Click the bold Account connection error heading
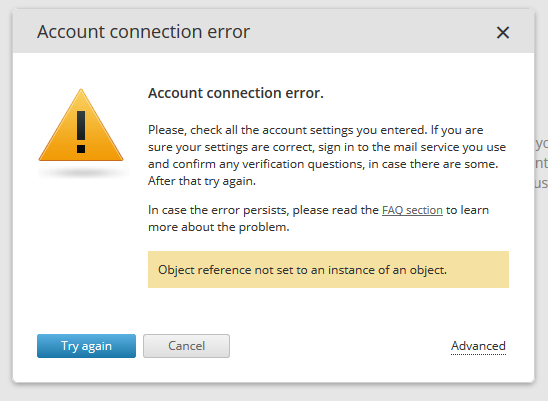548x401 pixels. 236,93
